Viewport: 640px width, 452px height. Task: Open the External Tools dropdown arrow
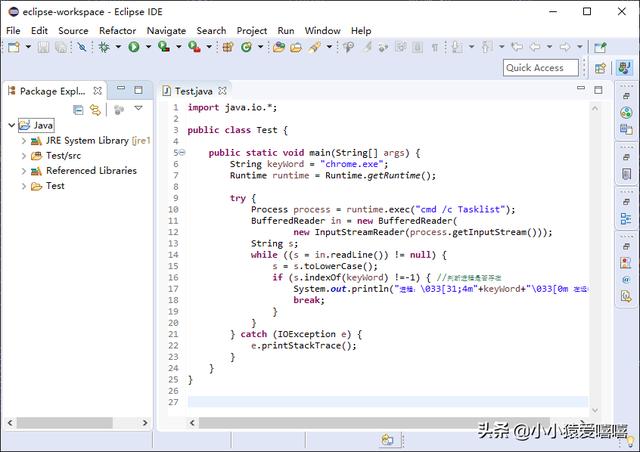tap(209, 47)
